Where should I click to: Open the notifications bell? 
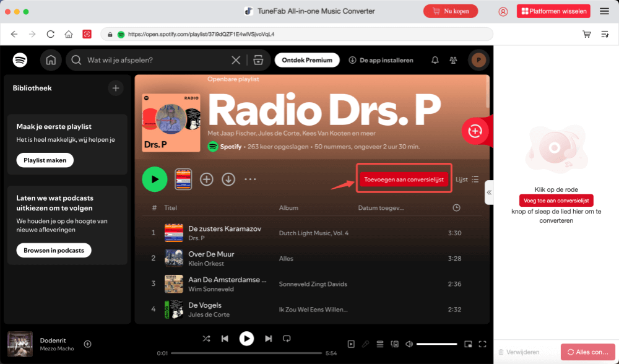pyautogui.click(x=435, y=60)
